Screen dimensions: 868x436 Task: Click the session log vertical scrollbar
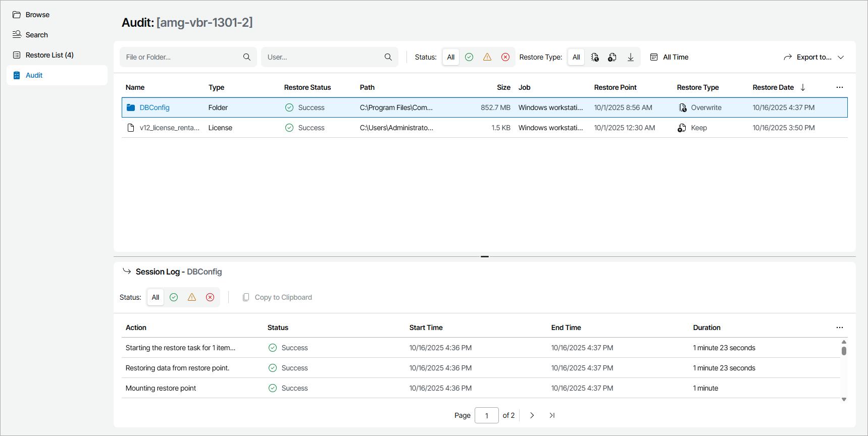pyautogui.click(x=844, y=351)
